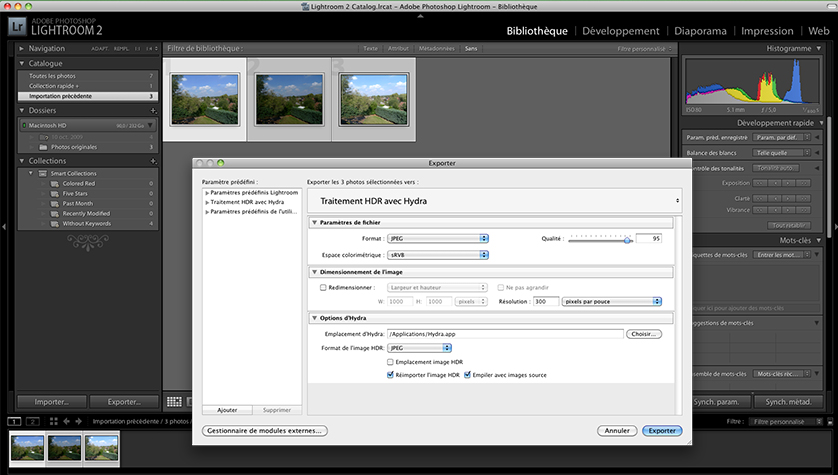This screenshot has width=838, height=475.
Task: Open the Format JPEG dropdown
Action: 438,238
